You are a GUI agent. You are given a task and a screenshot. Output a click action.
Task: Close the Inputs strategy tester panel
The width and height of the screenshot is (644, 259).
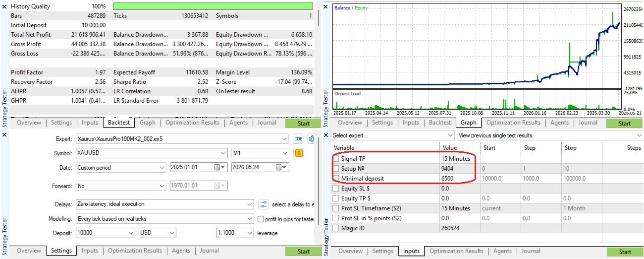pyautogui.click(x=326, y=135)
